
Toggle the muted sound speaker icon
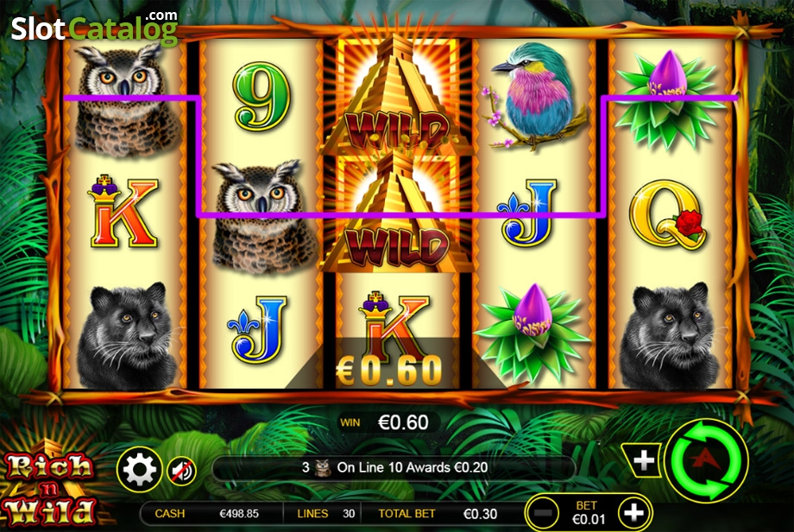(182, 471)
